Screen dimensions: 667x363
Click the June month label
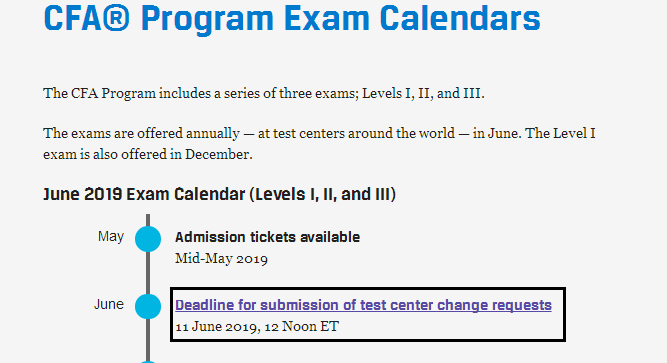(109, 304)
